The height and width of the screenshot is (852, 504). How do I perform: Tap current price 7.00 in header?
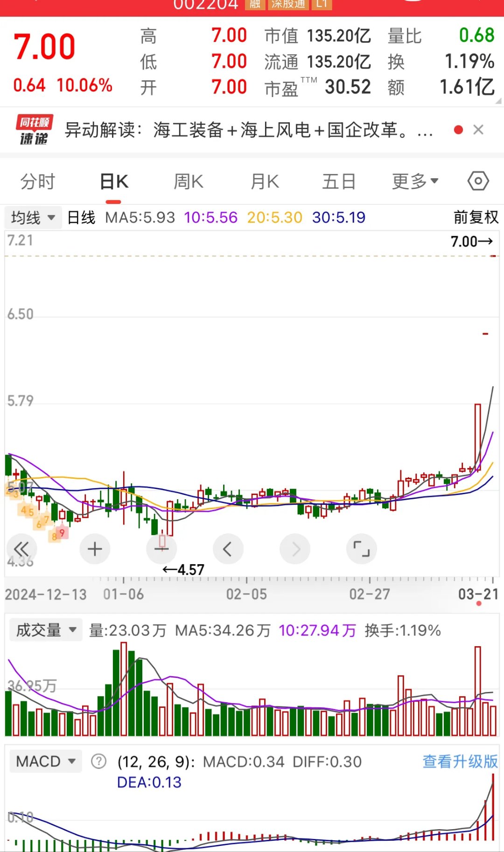tap(44, 47)
